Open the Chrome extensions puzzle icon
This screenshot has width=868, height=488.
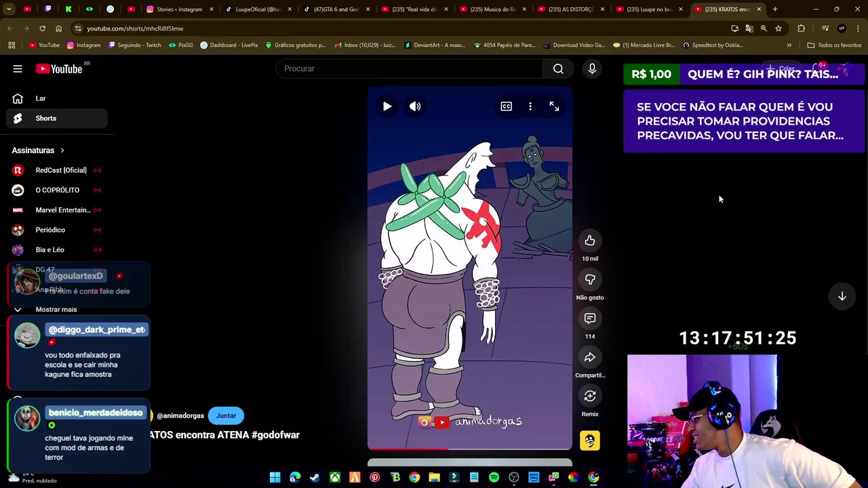pos(802,28)
